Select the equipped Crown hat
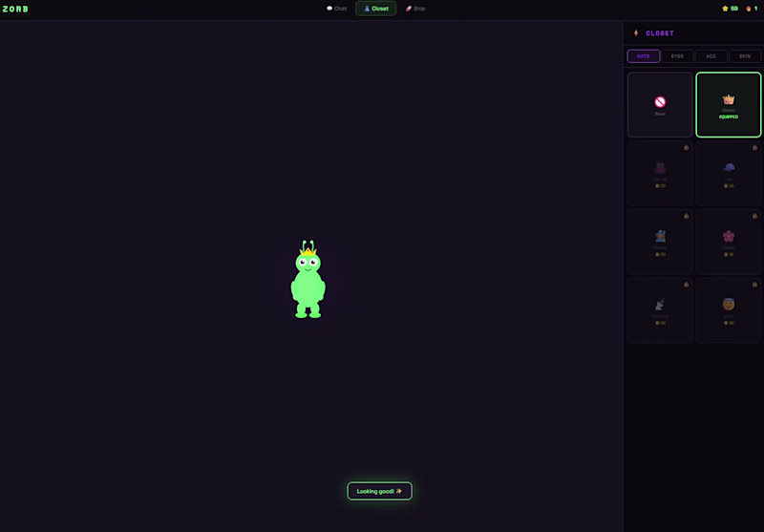 [729, 105]
